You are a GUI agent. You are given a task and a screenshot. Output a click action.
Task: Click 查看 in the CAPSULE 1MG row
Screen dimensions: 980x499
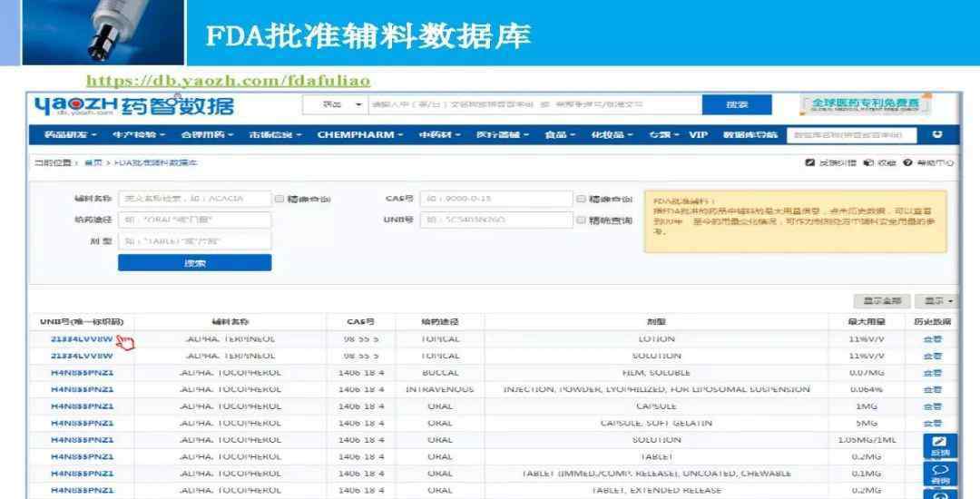pos(932,406)
